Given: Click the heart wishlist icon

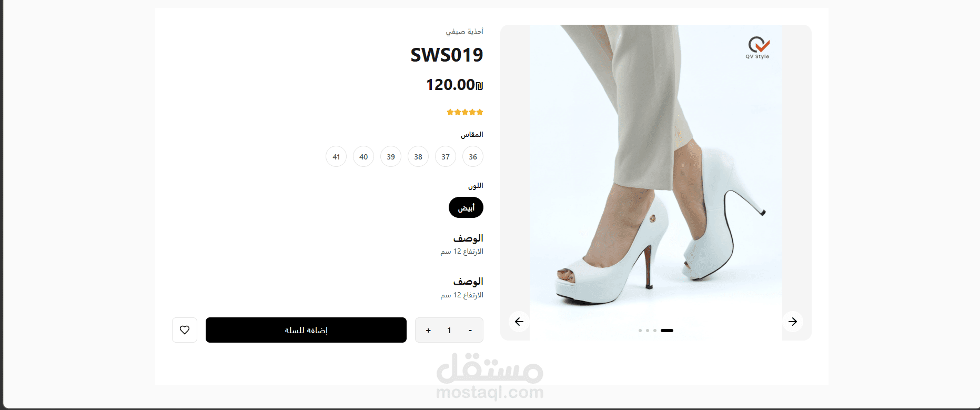Looking at the screenshot, I should 185,330.
